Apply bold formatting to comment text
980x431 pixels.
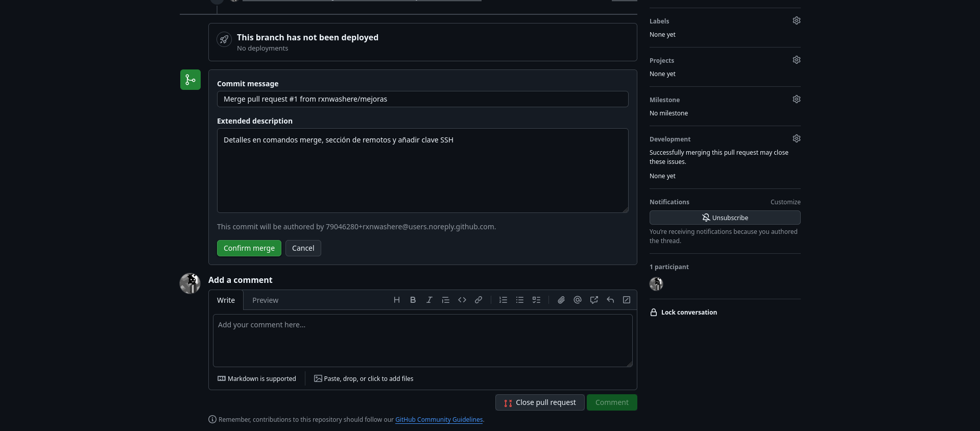(x=413, y=300)
